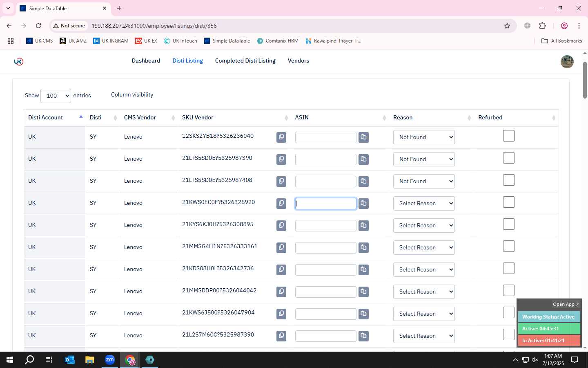Click paste icon beside ASIN for 21KYS6KJ0H row
Image resolution: width=588 pixels, height=368 pixels.
pos(363,226)
